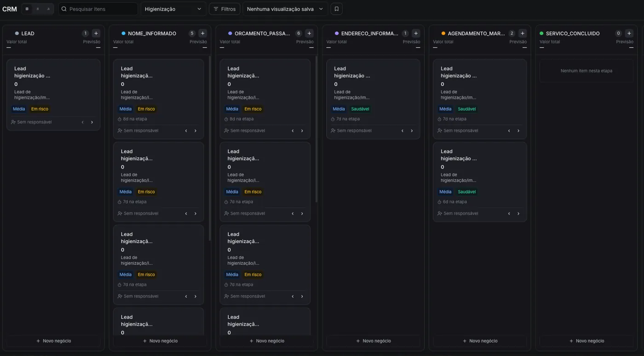The width and height of the screenshot is (644, 356).
Task: Open the Nenhuma visualização salva dropdown
Action: point(284,9)
